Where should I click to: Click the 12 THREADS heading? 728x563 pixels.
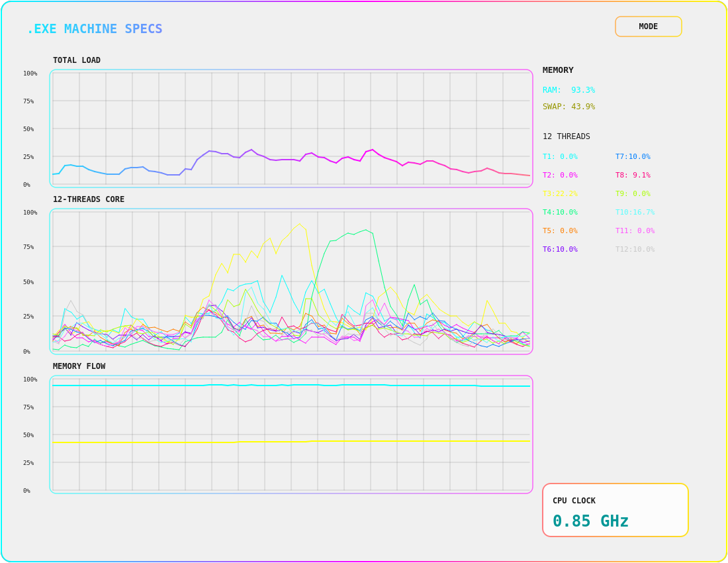567,136
